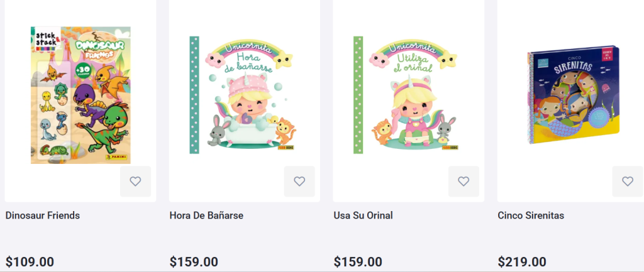
Task: Open the Dinosaur Friends product image
Action: [x=80, y=95]
